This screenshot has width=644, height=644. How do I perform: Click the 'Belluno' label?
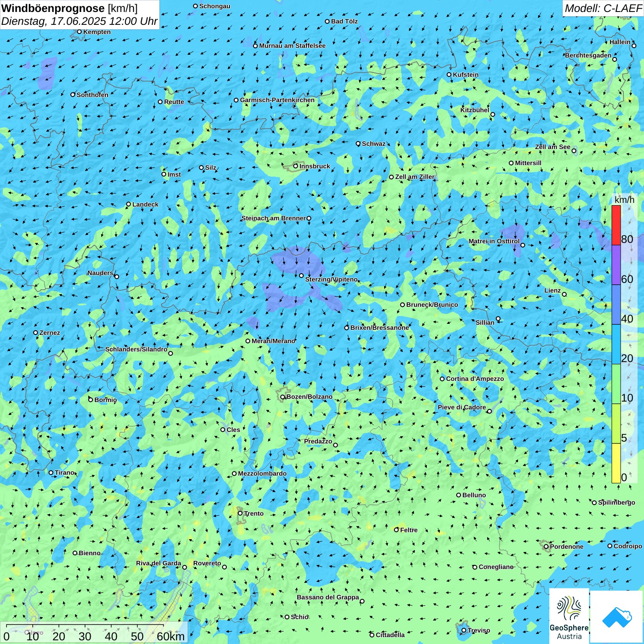tap(474, 495)
